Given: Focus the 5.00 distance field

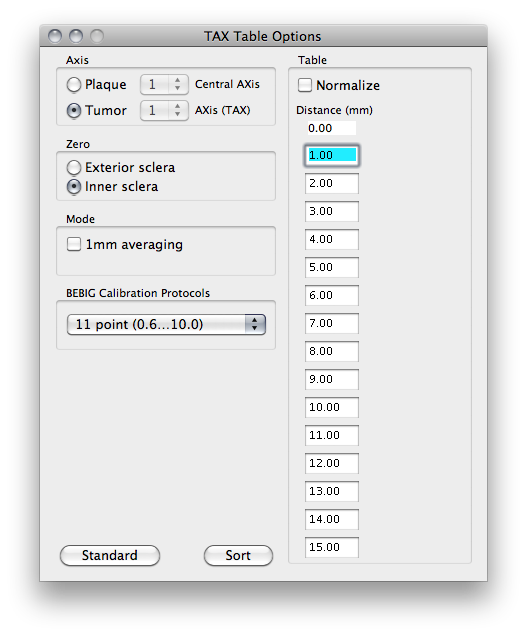Looking at the screenshot, I should coord(332,267).
